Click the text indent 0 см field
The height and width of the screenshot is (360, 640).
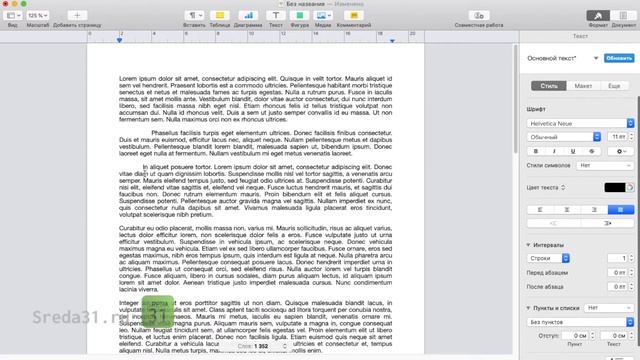[x=614, y=336]
